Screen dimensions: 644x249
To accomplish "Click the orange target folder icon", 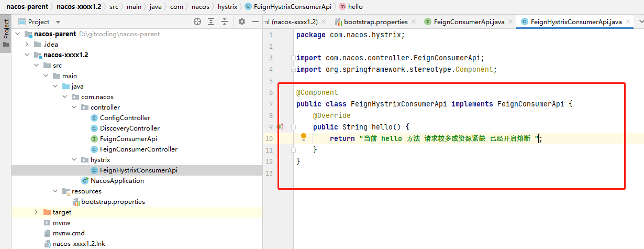I will tap(47, 212).
